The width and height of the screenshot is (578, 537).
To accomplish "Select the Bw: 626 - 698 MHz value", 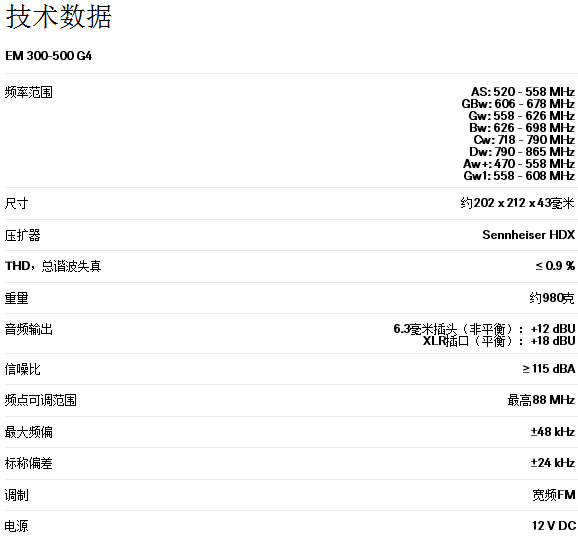I will [522, 128].
